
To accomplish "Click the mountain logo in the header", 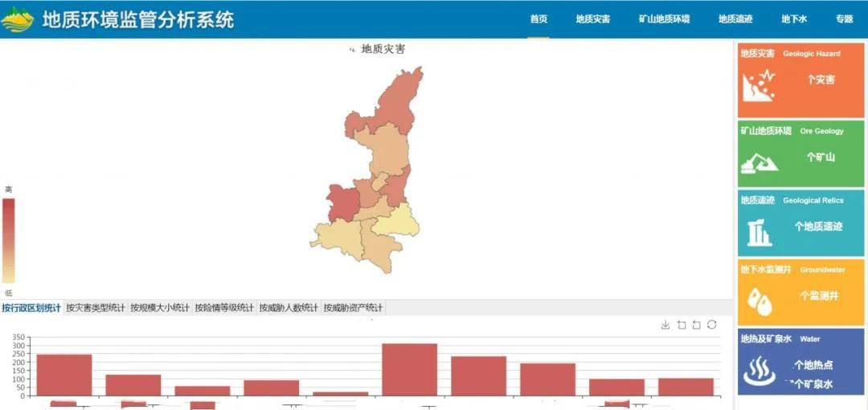I will pos(18,19).
